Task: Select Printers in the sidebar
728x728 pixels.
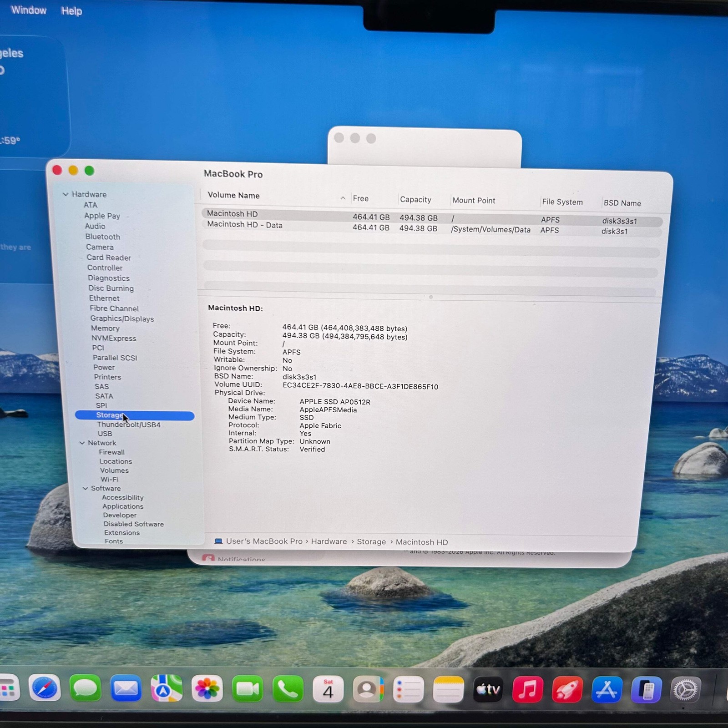Action: point(107,377)
